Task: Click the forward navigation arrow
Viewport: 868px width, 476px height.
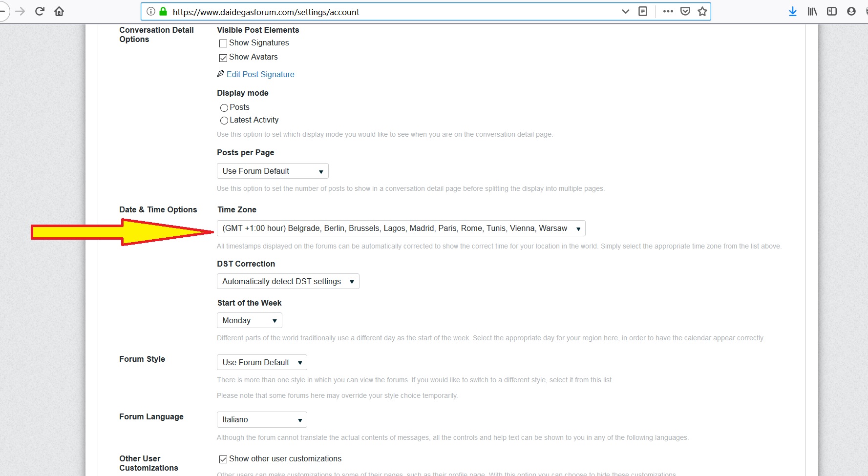Action: 20,11
